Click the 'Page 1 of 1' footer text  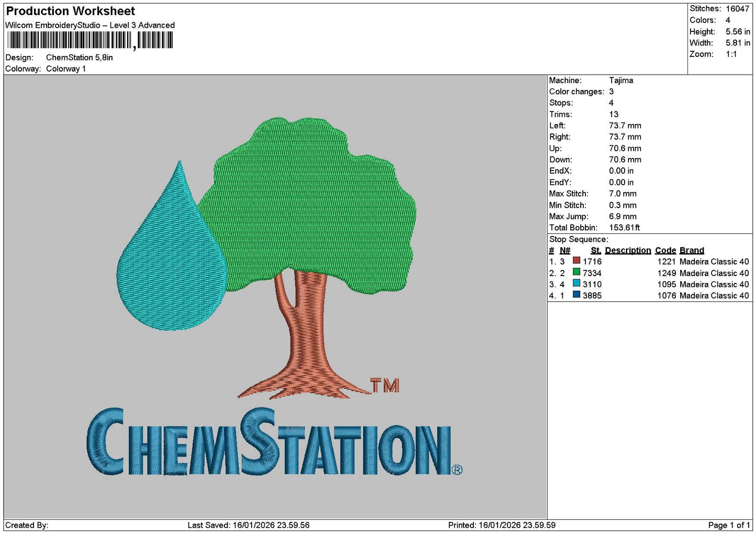click(x=729, y=525)
